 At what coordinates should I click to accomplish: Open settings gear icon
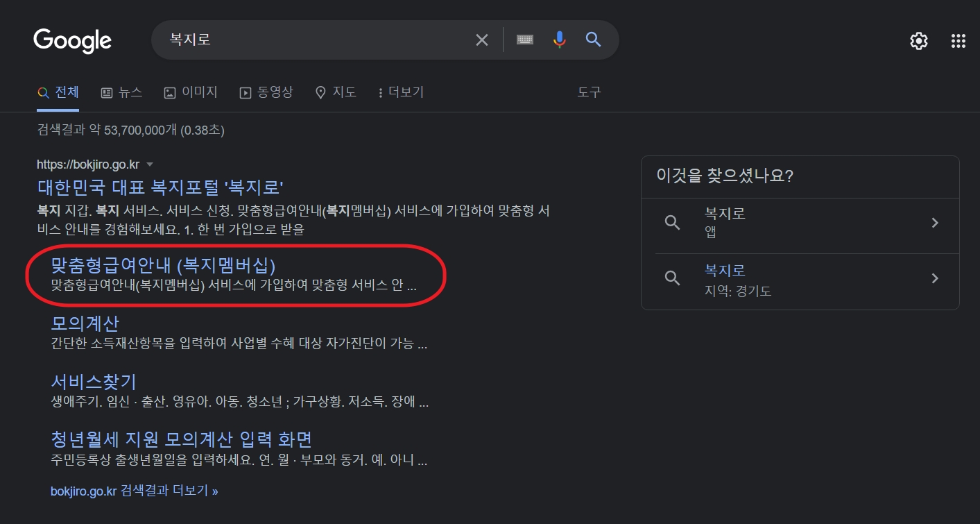tap(919, 41)
